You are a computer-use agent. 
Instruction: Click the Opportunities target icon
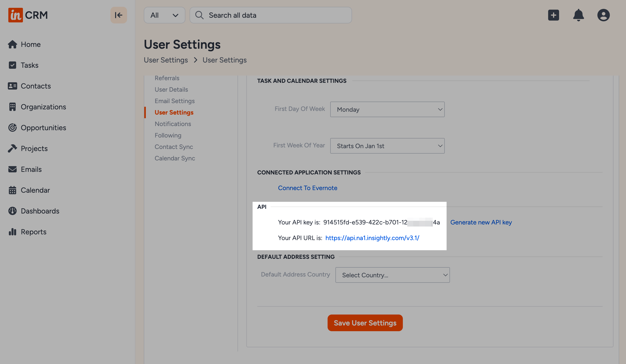click(x=12, y=128)
